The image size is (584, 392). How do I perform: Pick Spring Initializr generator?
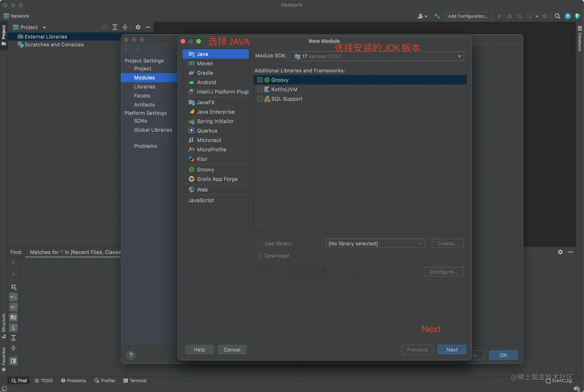click(x=216, y=121)
